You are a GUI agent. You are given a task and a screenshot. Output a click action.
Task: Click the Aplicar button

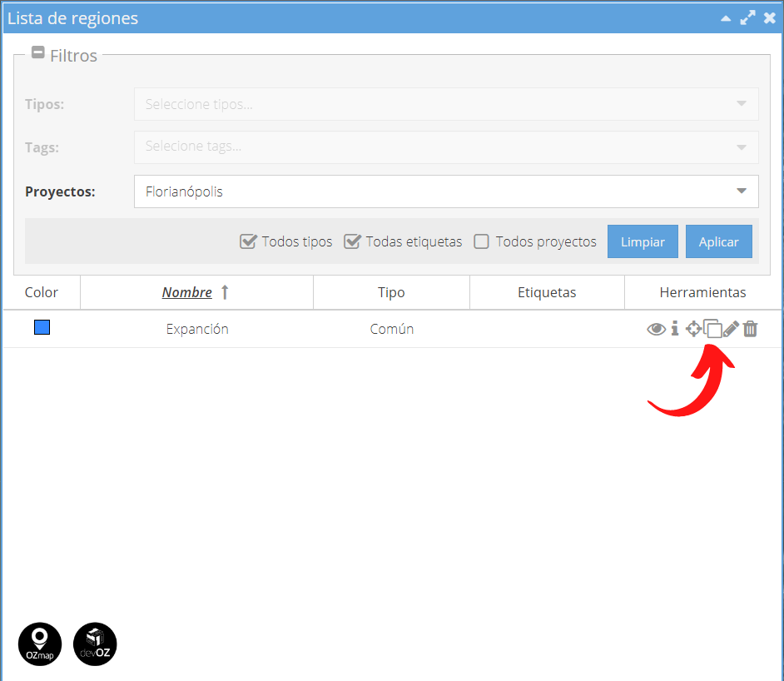click(x=718, y=241)
